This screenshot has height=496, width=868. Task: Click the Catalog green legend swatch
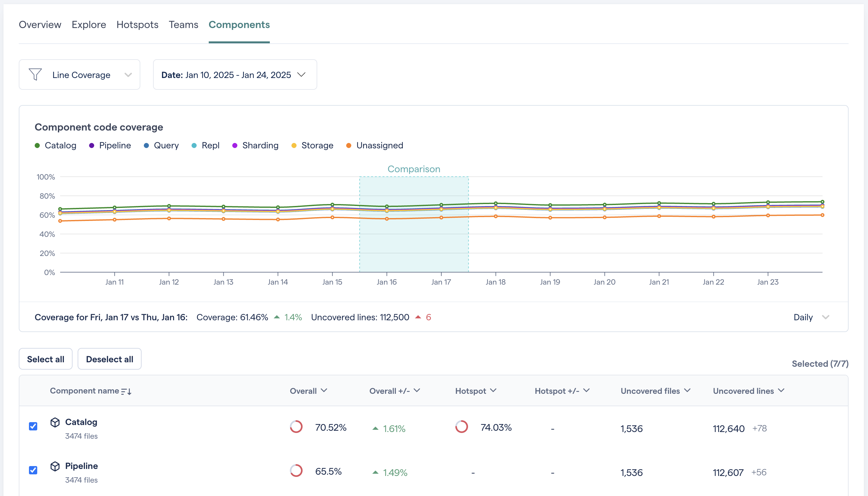pos(38,146)
